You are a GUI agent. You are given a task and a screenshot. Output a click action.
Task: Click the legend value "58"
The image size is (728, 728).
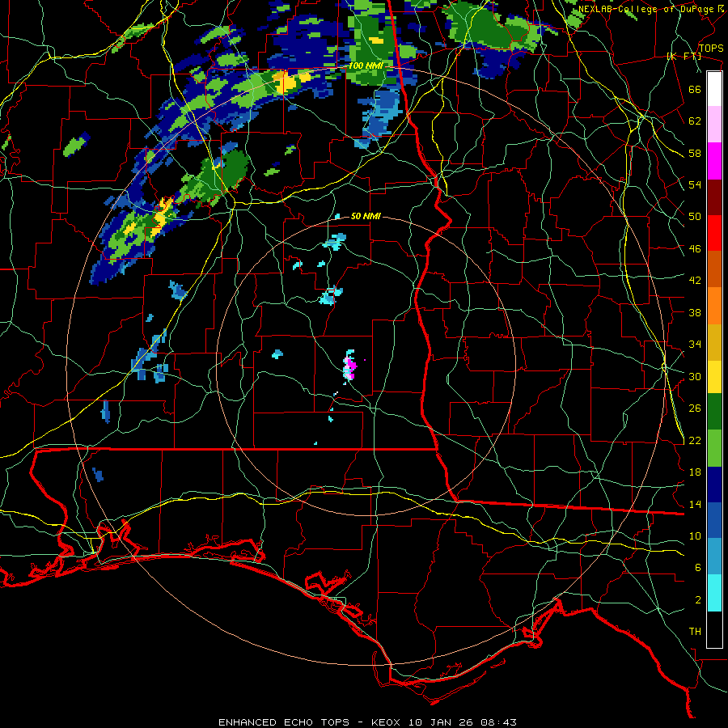695,153
